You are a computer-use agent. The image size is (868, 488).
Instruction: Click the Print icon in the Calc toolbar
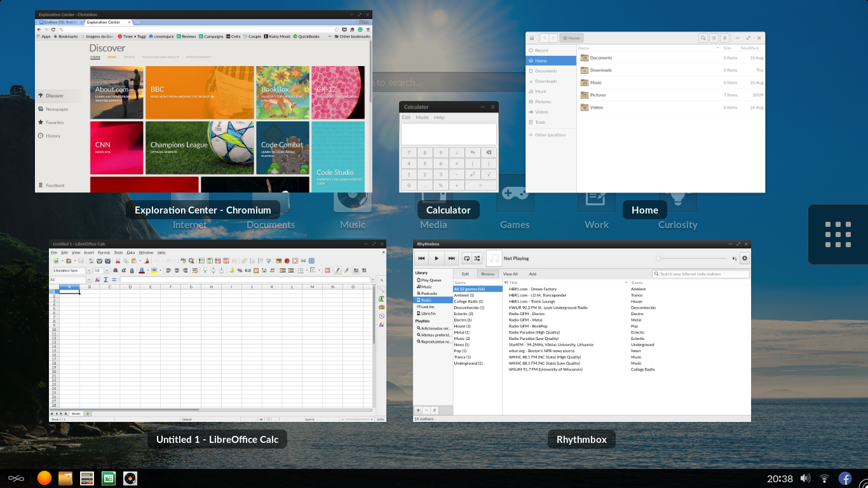[x=100, y=261]
